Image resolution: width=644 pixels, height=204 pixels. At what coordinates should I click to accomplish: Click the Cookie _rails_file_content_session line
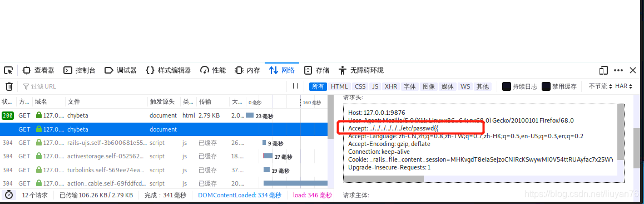coord(480,159)
